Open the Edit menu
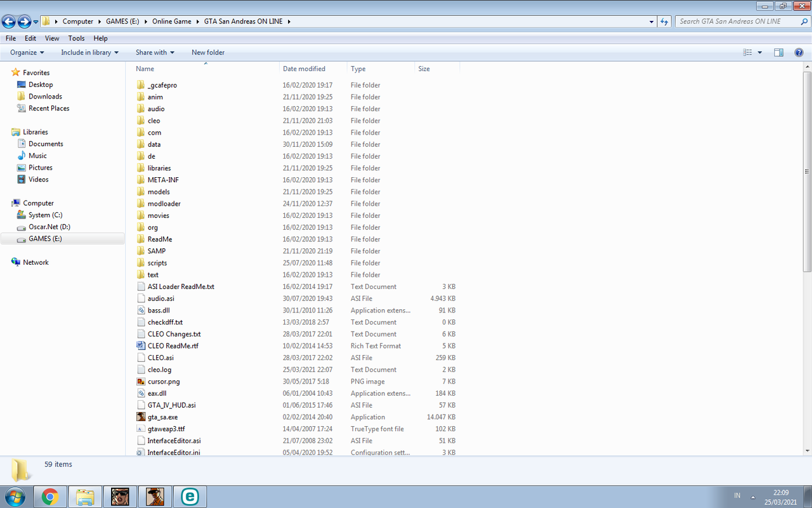 point(30,39)
